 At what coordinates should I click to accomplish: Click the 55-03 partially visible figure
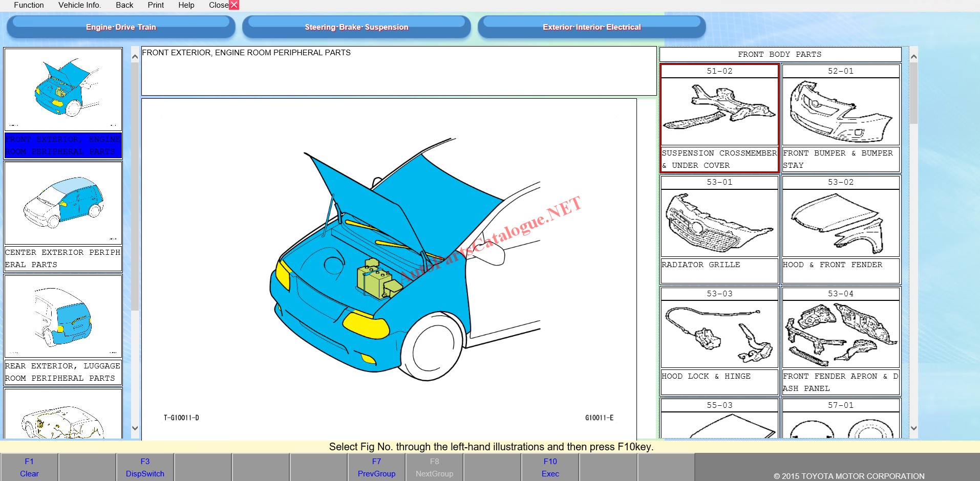[719, 424]
